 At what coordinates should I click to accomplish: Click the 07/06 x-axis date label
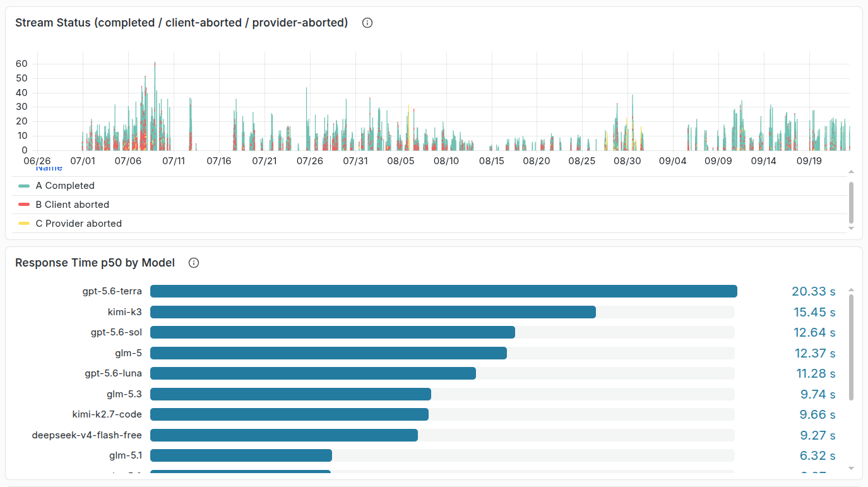point(128,161)
